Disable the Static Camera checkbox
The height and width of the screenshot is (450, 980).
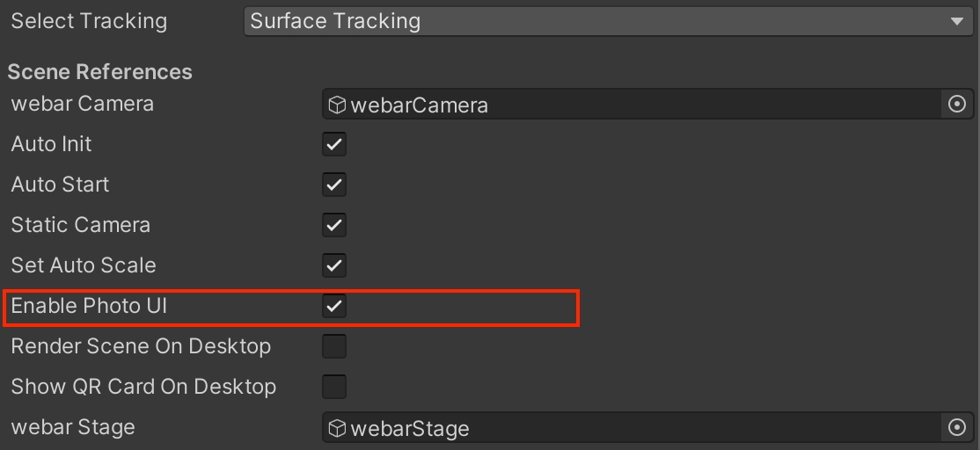click(334, 226)
